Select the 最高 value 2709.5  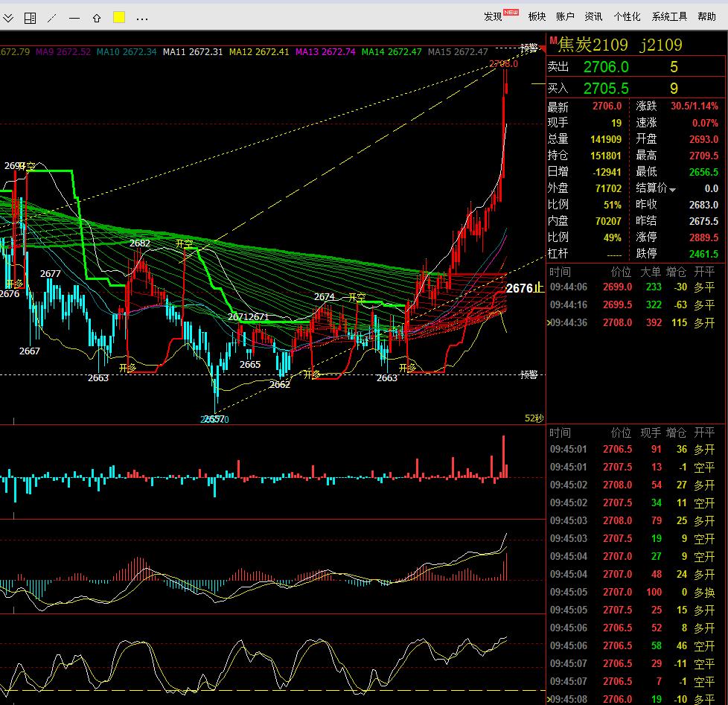(703, 156)
